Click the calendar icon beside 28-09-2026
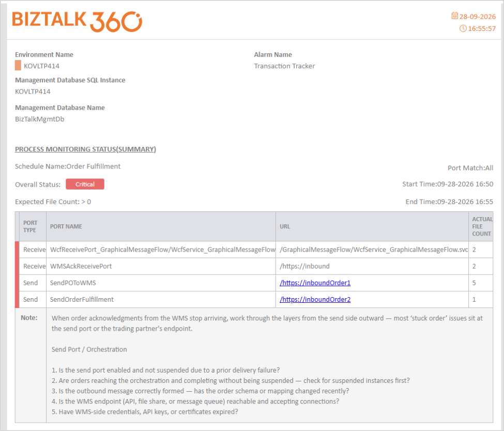The width and height of the screenshot is (504, 431). click(454, 16)
